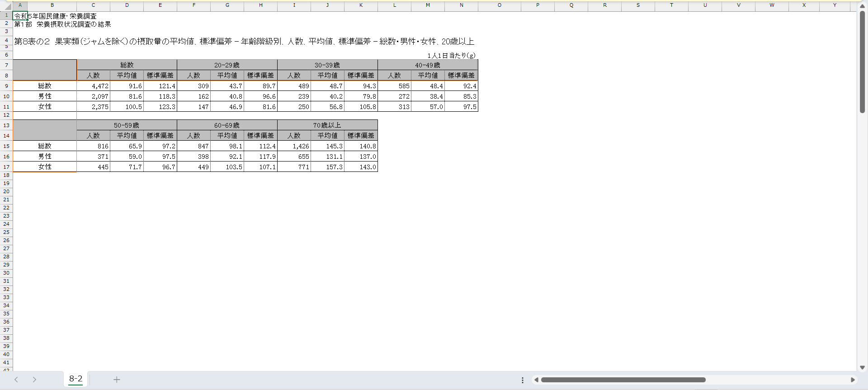The height and width of the screenshot is (390, 868).
Task: Go to previous sheet arrow
Action: coord(16,380)
